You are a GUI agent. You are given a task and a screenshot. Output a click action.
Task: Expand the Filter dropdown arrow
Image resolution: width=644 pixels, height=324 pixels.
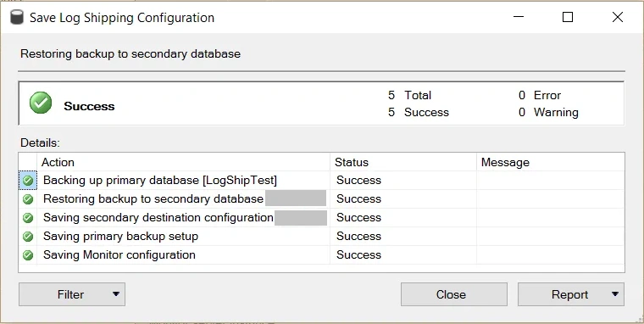(x=116, y=294)
